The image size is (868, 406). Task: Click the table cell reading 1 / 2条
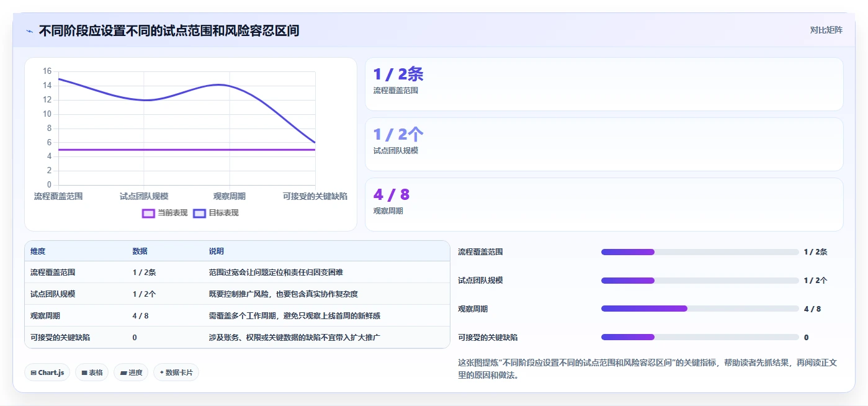(144, 273)
